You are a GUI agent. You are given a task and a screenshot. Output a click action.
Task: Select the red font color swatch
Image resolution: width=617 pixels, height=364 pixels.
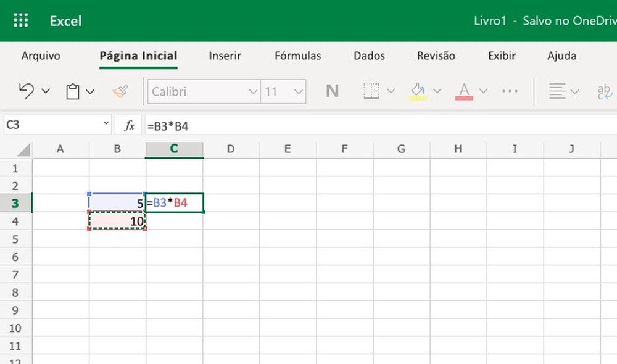coord(463,96)
